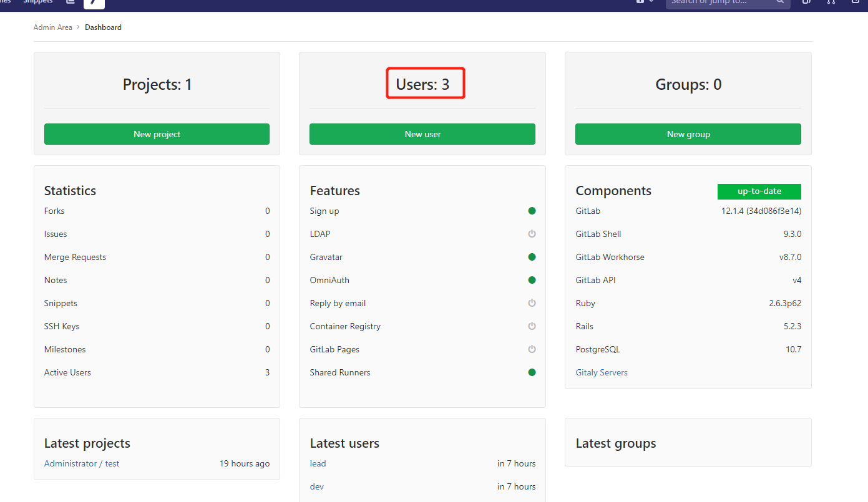This screenshot has height=502, width=868.
Task: Click the Active Users count 3
Action: tap(268, 372)
